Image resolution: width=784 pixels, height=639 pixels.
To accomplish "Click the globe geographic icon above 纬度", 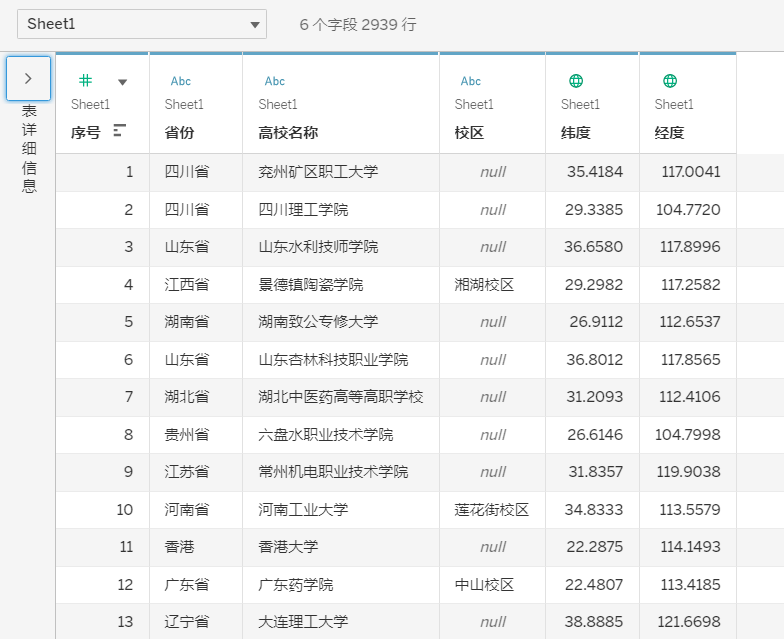I will tap(576, 81).
